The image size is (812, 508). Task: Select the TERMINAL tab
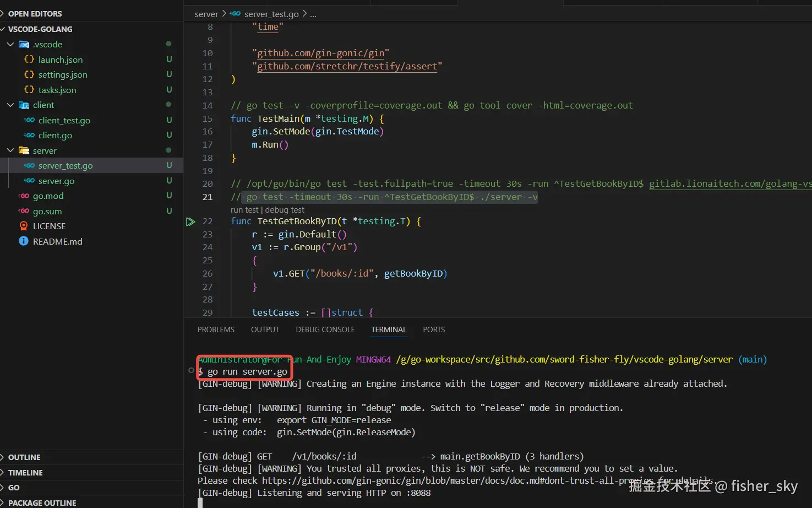(389, 329)
